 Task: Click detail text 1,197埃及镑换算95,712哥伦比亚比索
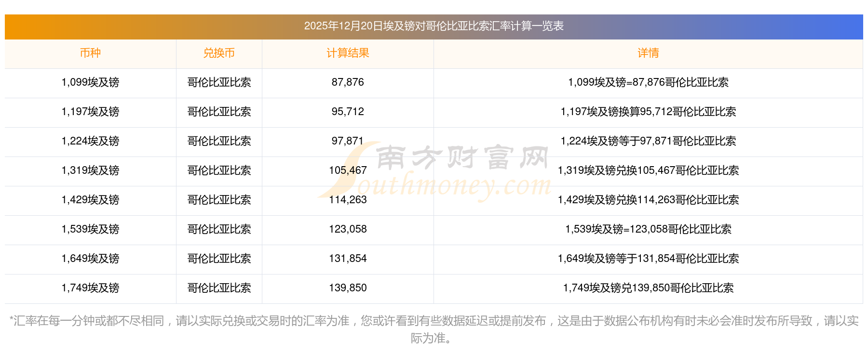pyautogui.click(x=648, y=112)
